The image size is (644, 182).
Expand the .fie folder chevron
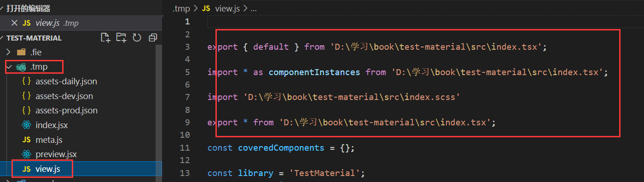[x=8, y=52]
